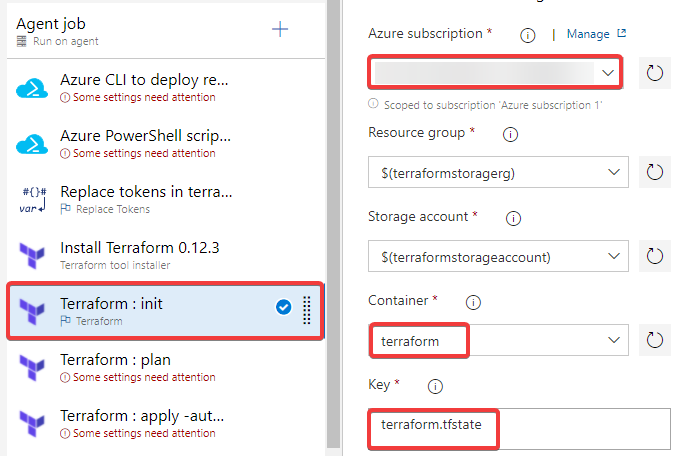Viewport: 694px width, 456px height.
Task: Select the Terraform : plan task
Action: tap(166, 367)
